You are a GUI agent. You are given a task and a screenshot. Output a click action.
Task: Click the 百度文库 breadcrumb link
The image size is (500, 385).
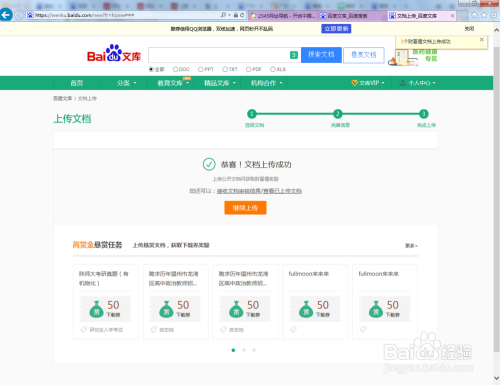tap(62, 98)
